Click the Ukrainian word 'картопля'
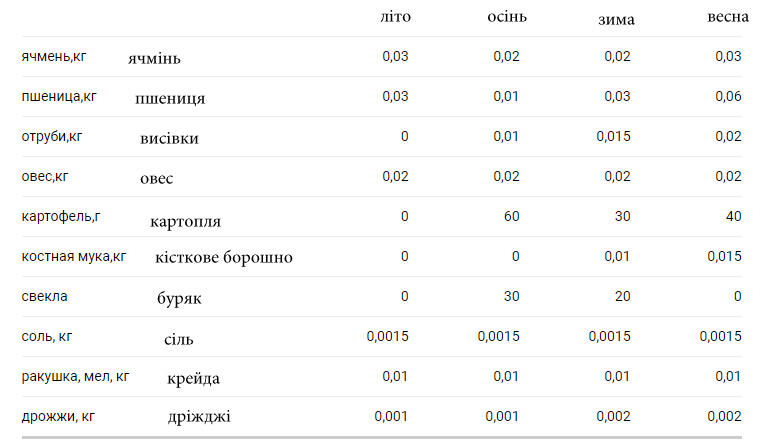 point(185,221)
